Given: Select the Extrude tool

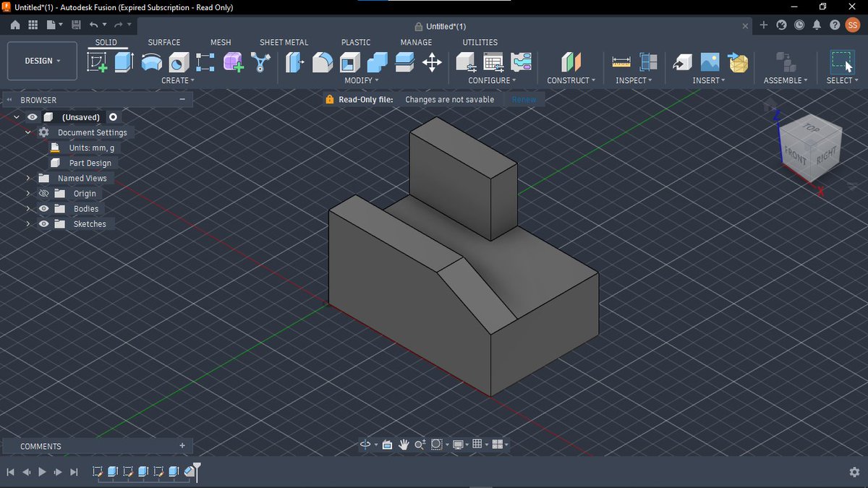Looking at the screenshot, I should pos(124,62).
